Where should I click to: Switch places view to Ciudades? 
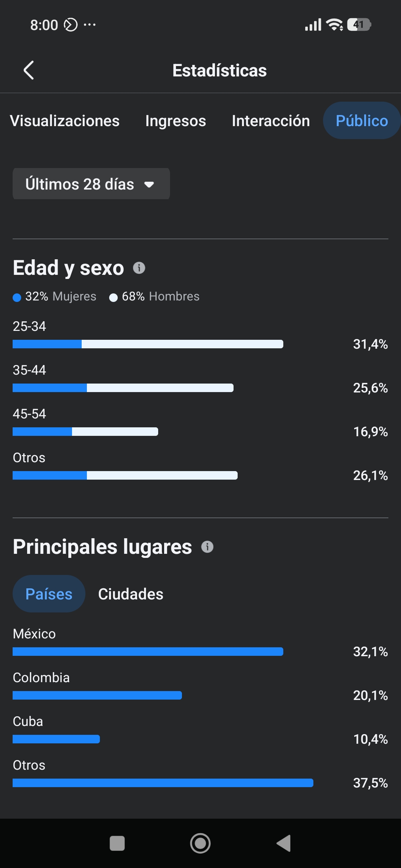tap(131, 594)
